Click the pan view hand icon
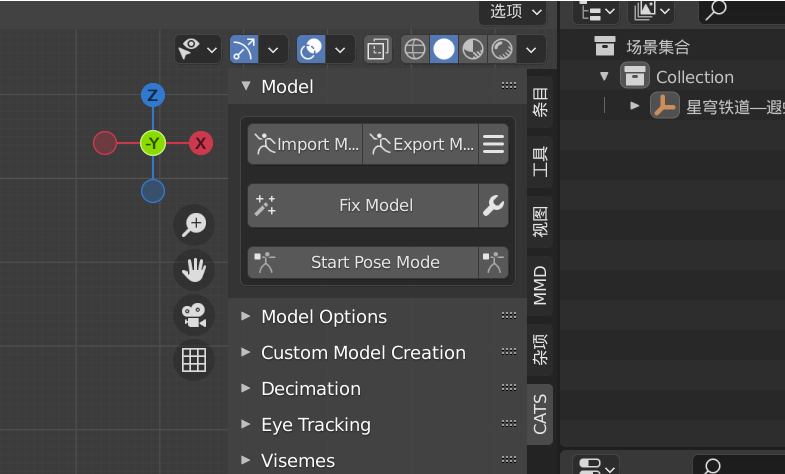785x474 pixels. coord(193,269)
